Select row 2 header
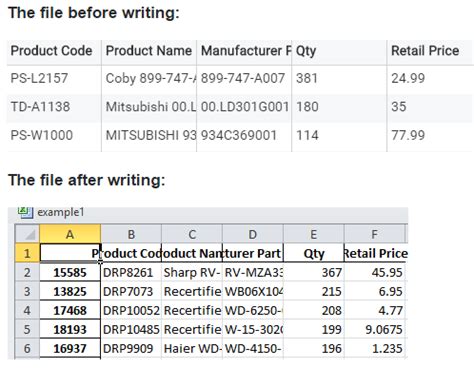This screenshot has width=474, height=368. coord(27,272)
